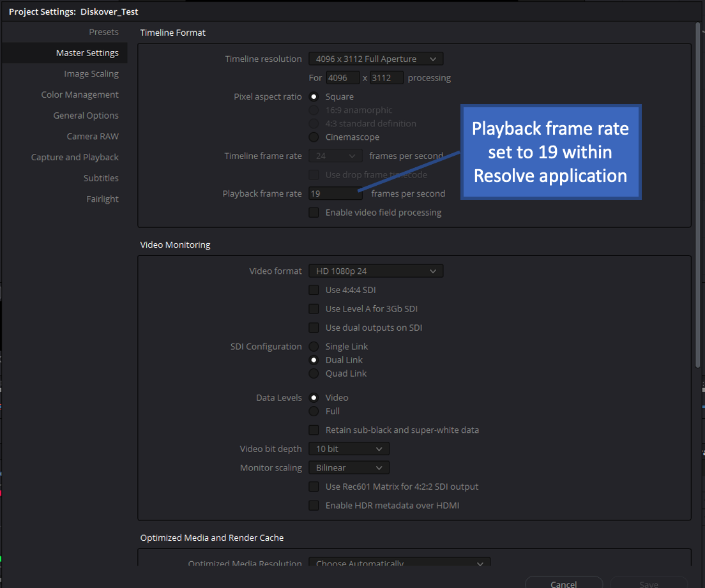
Task: Click the width field showing 4096
Action: click(343, 78)
